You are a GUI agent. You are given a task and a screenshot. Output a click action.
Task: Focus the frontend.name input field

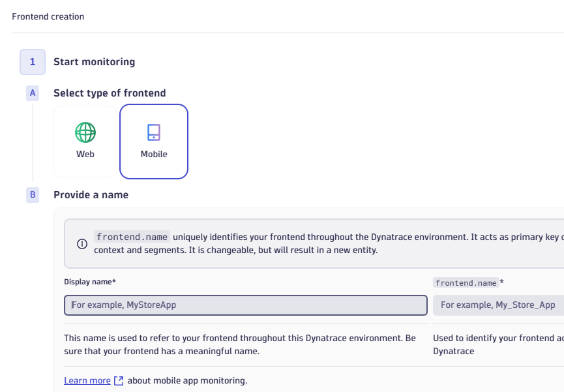click(499, 305)
